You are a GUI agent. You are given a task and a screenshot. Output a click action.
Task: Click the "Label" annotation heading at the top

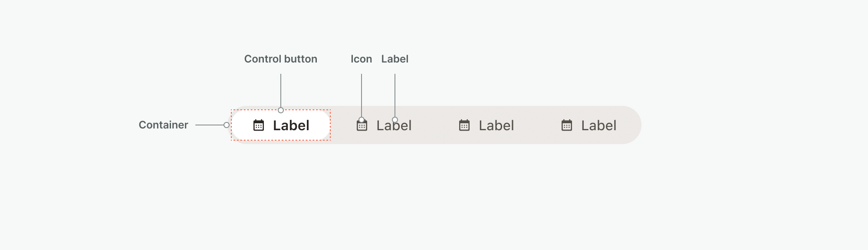(x=395, y=59)
